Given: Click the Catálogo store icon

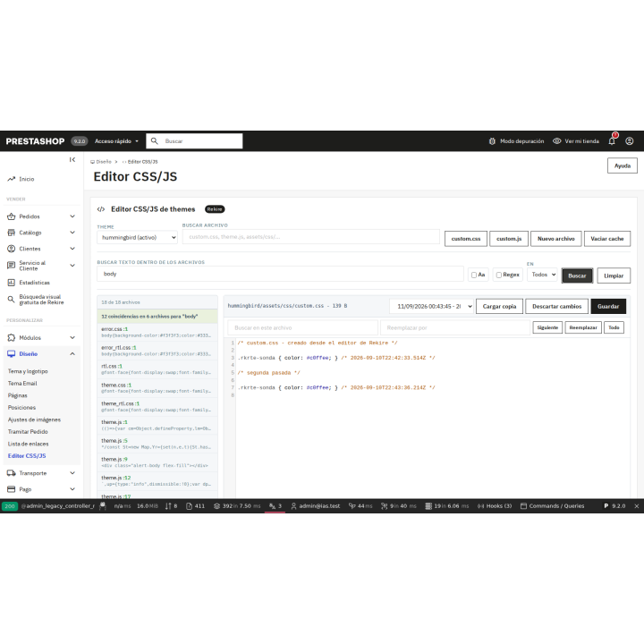Looking at the screenshot, I should point(11,233).
